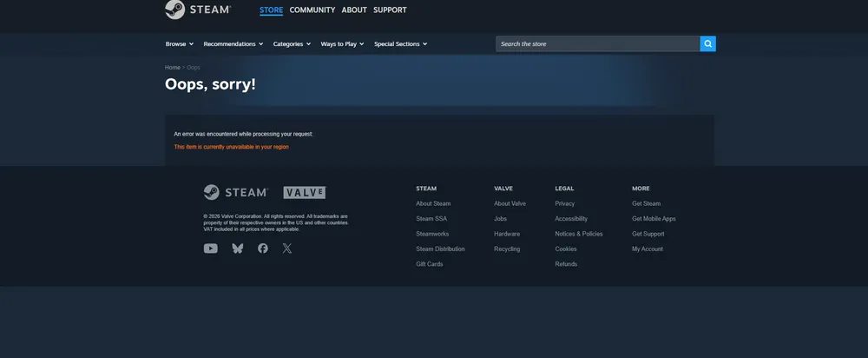Viewport: 868px width, 358px height.
Task: Open the Steam Distribution link
Action: pyautogui.click(x=440, y=249)
